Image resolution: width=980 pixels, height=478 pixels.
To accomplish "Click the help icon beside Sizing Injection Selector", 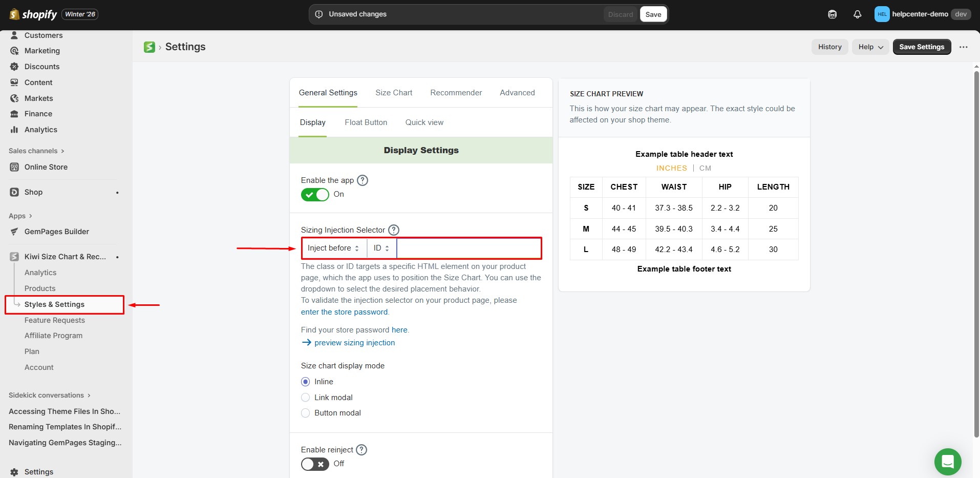I will click(x=394, y=230).
